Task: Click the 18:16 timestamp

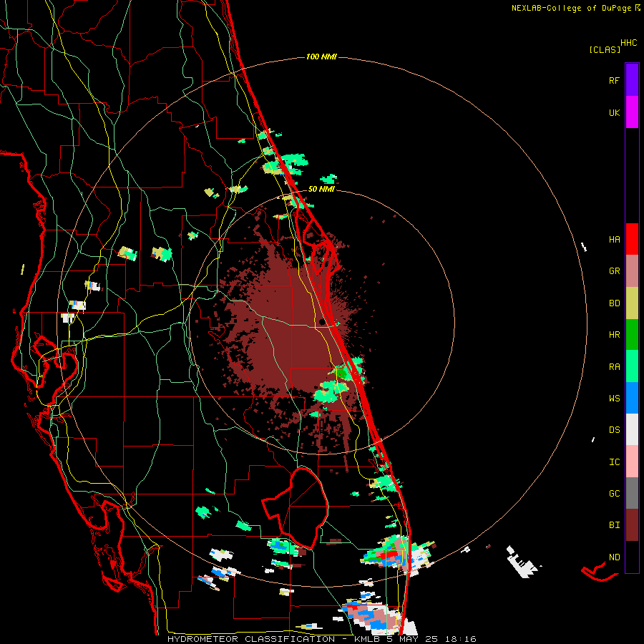Action: coord(462,639)
